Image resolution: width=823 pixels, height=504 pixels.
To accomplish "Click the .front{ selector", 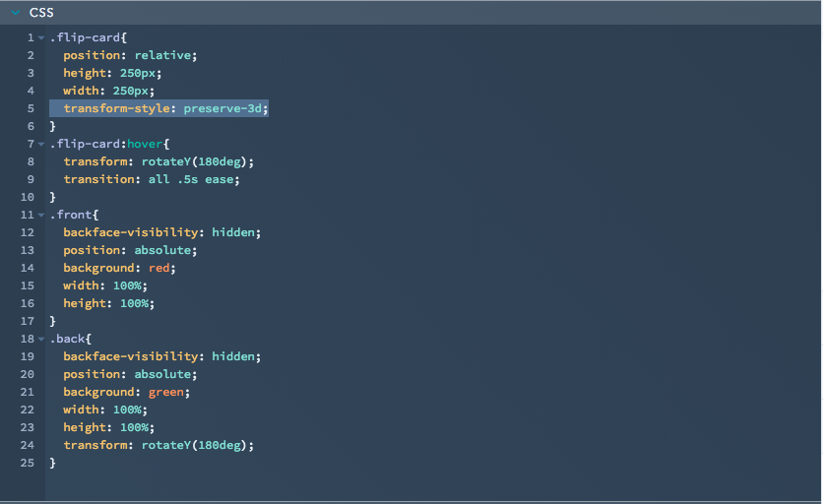I will [x=74, y=215].
